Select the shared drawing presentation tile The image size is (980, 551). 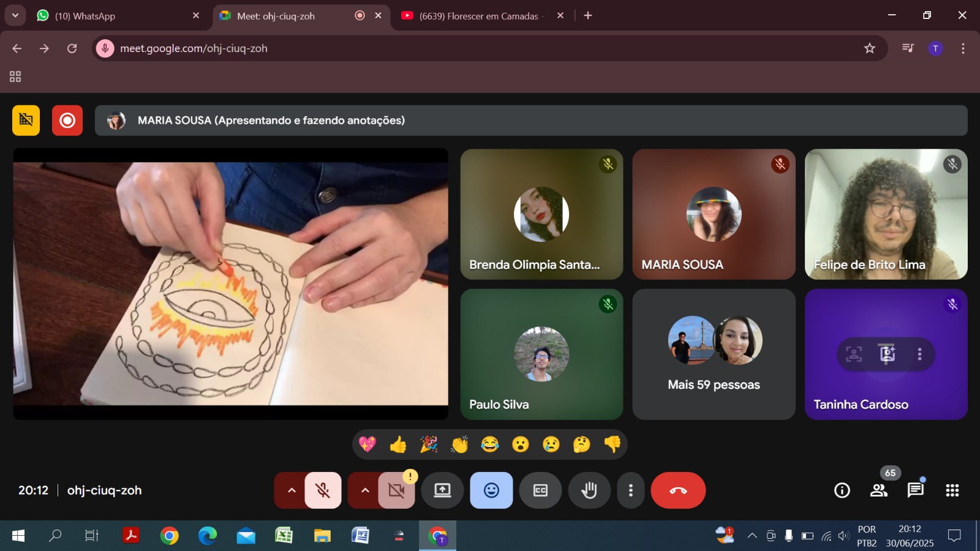(x=231, y=283)
